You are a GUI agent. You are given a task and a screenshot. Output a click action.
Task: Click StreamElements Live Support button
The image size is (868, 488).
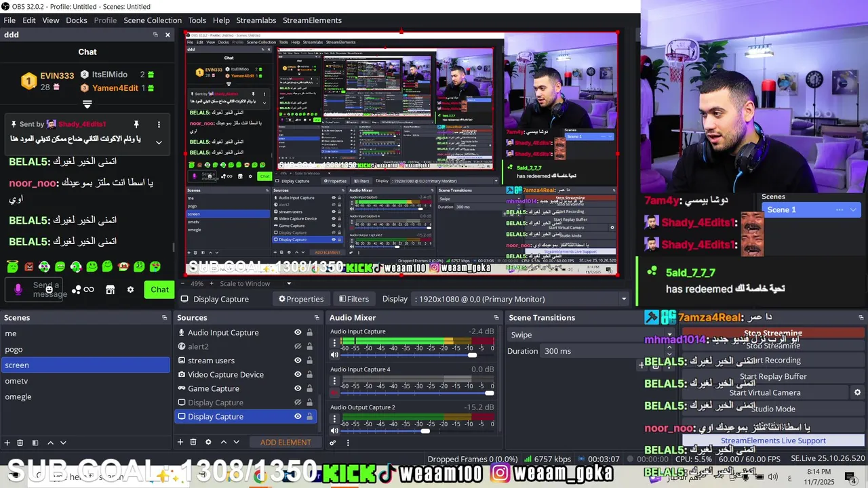[773, 441]
